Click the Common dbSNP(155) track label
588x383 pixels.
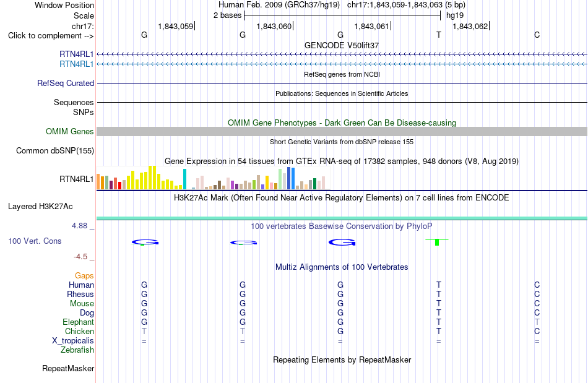click(x=55, y=150)
